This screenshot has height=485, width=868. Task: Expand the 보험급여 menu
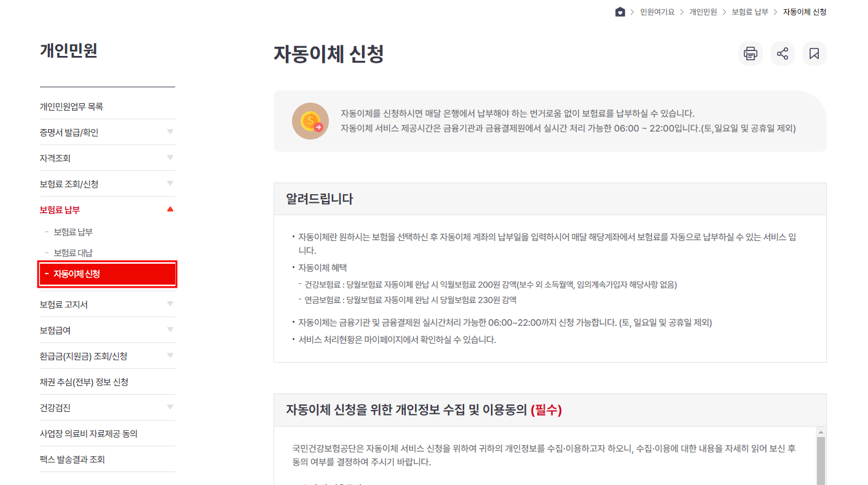click(x=170, y=329)
